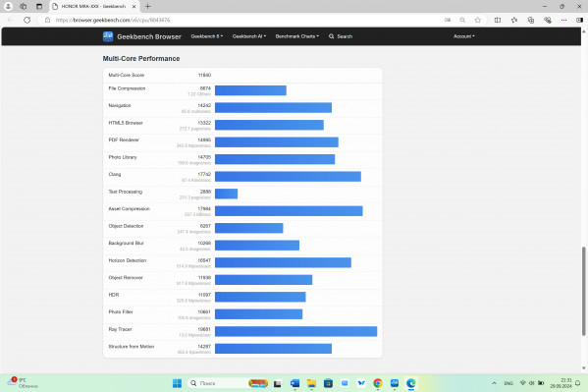Screen dimensions: 588x392
Task: Expand the Geekbench 6 dropdown menu
Action: [206, 36]
